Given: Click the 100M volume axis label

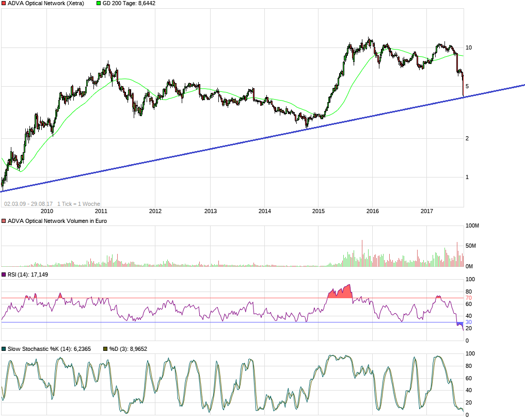Looking at the screenshot, I should point(472,226).
